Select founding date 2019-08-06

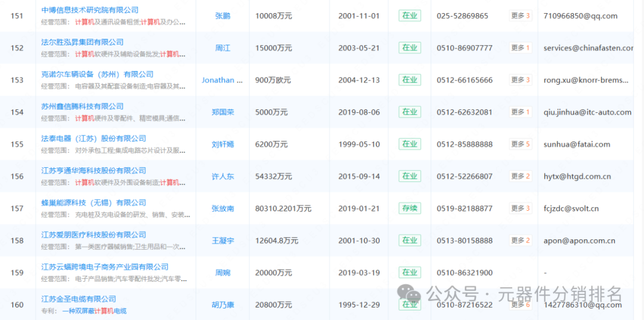pos(359,112)
